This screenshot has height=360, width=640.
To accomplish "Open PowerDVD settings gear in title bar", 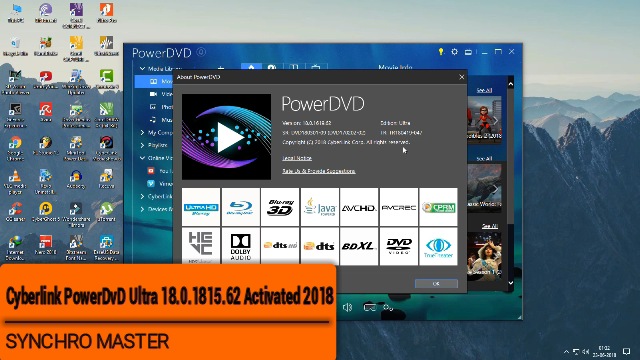I will coord(454,52).
